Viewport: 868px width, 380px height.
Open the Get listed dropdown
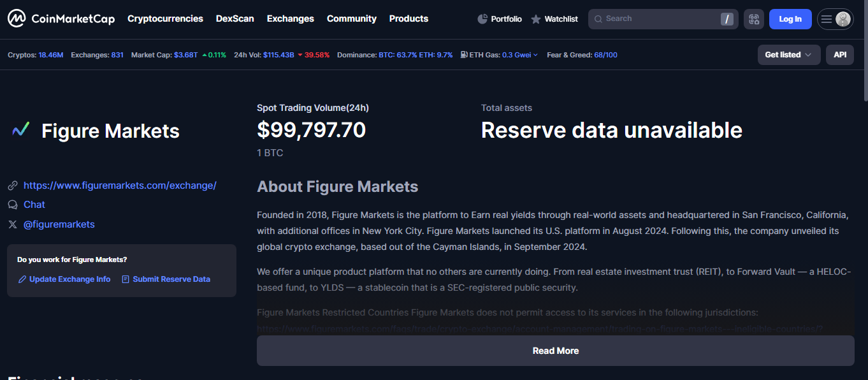tap(789, 55)
